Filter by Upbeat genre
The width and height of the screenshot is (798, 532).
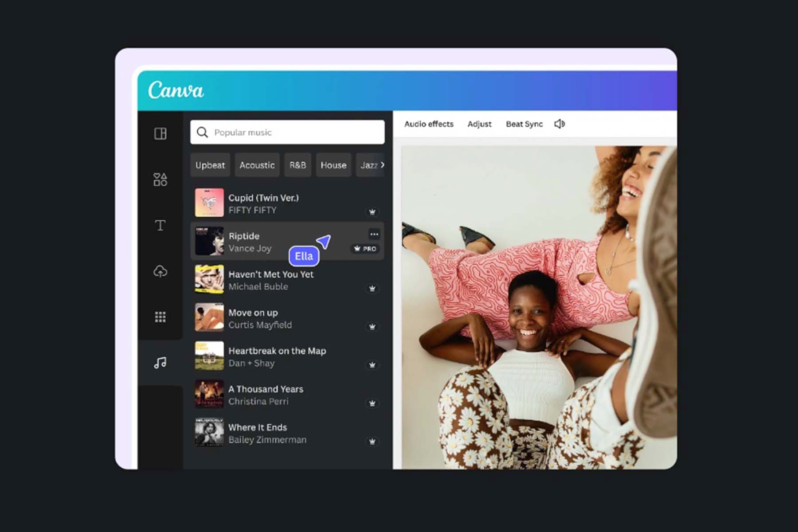tap(210, 165)
